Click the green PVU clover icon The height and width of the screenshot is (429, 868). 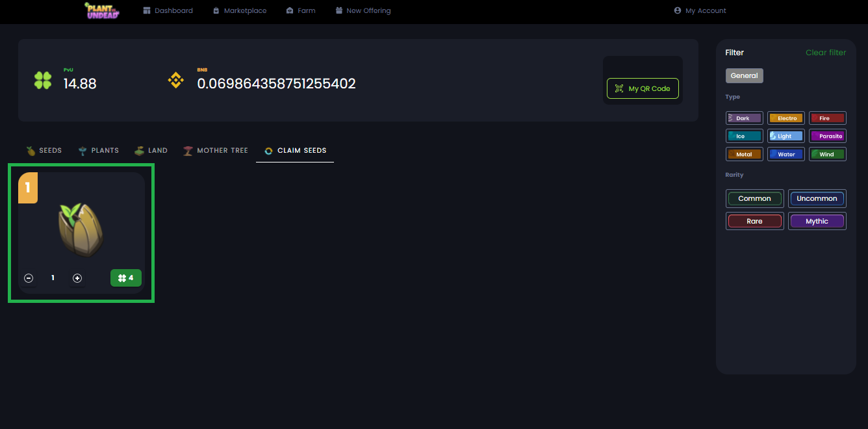tap(43, 81)
